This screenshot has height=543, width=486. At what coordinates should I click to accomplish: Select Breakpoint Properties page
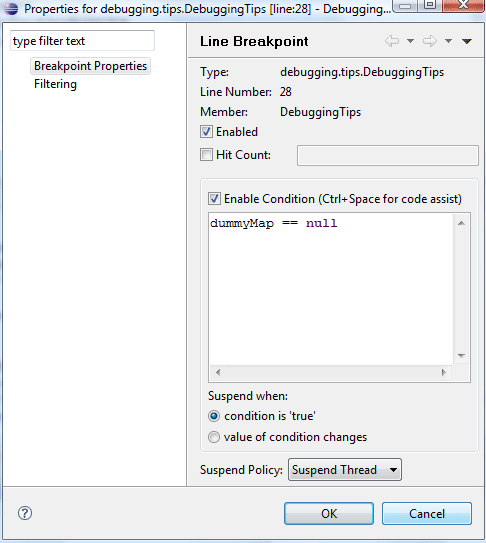(90, 66)
